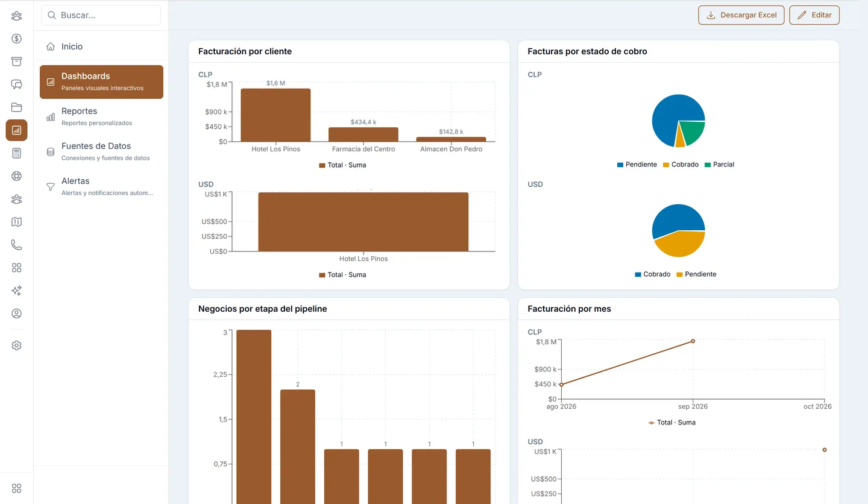
Task: Select the highlighted bar chart analytics icon
Action: pos(16,130)
